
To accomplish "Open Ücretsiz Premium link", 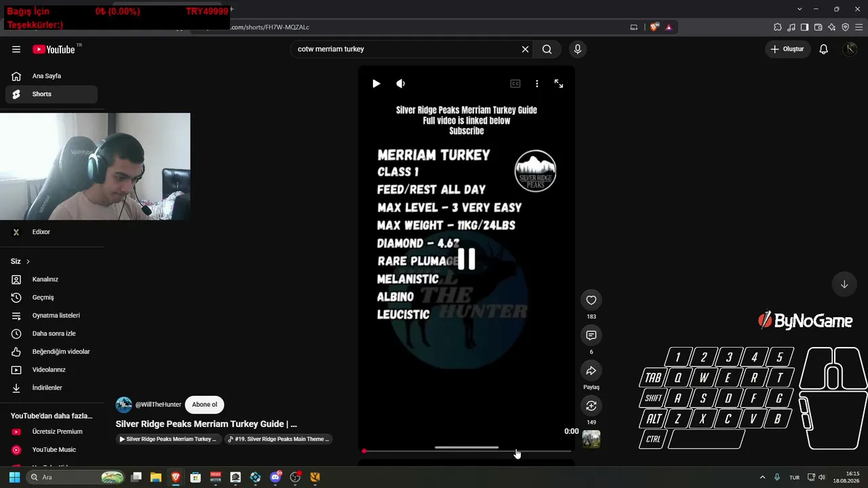I will click(52, 432).
